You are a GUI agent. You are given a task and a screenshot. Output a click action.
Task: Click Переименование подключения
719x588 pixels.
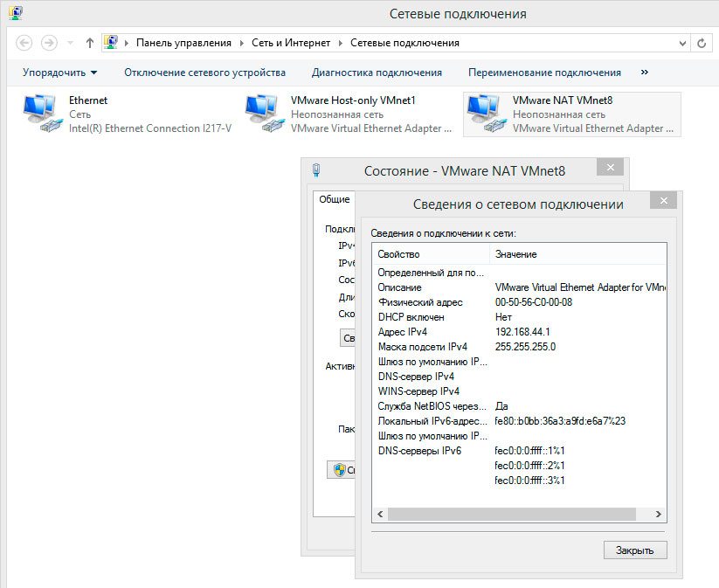click(544, 73)
